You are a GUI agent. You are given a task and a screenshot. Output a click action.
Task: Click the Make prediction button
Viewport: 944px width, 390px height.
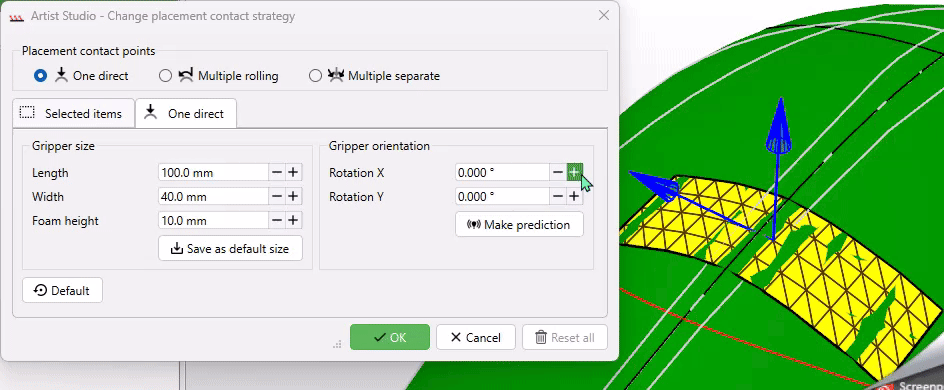tap(520, 224)
